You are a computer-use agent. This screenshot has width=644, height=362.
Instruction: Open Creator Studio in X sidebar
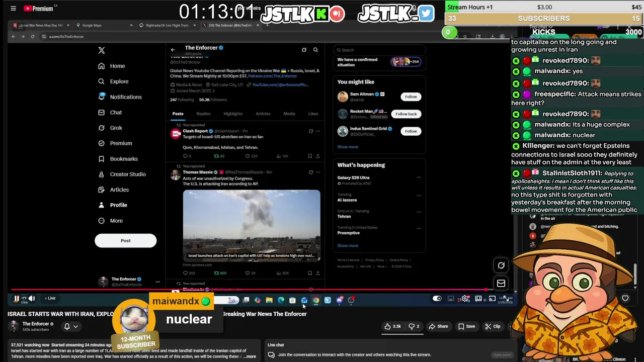point(121,174)
